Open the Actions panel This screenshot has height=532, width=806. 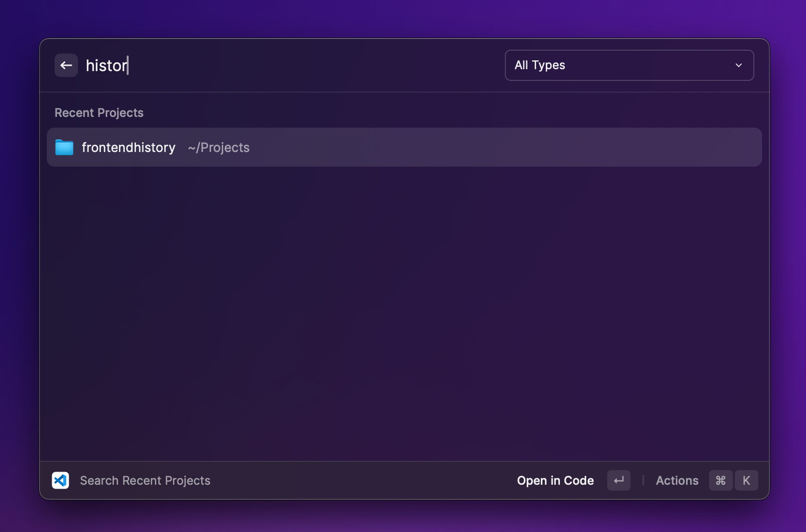point(677,480)
